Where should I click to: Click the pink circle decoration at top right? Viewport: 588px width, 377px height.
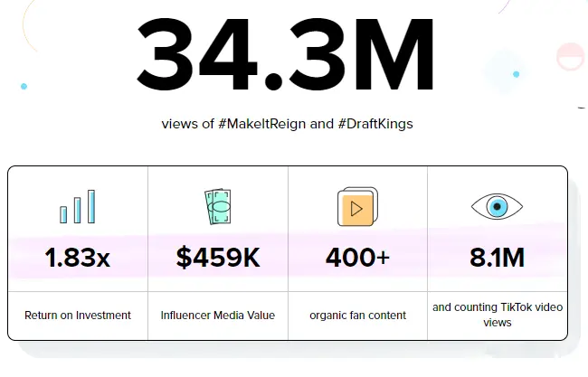(x=571, y=56)
